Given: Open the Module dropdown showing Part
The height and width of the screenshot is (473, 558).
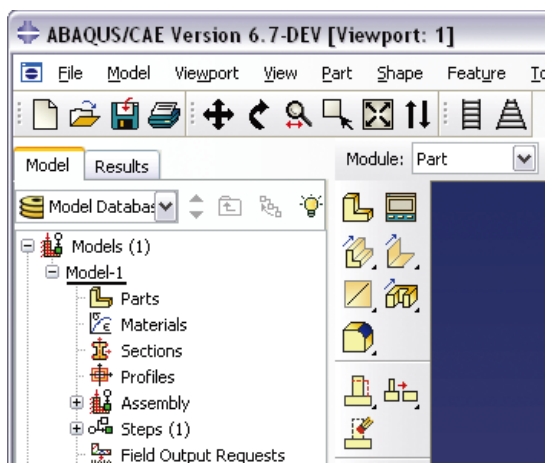Looking at the screenshot, I should [475, 159].
